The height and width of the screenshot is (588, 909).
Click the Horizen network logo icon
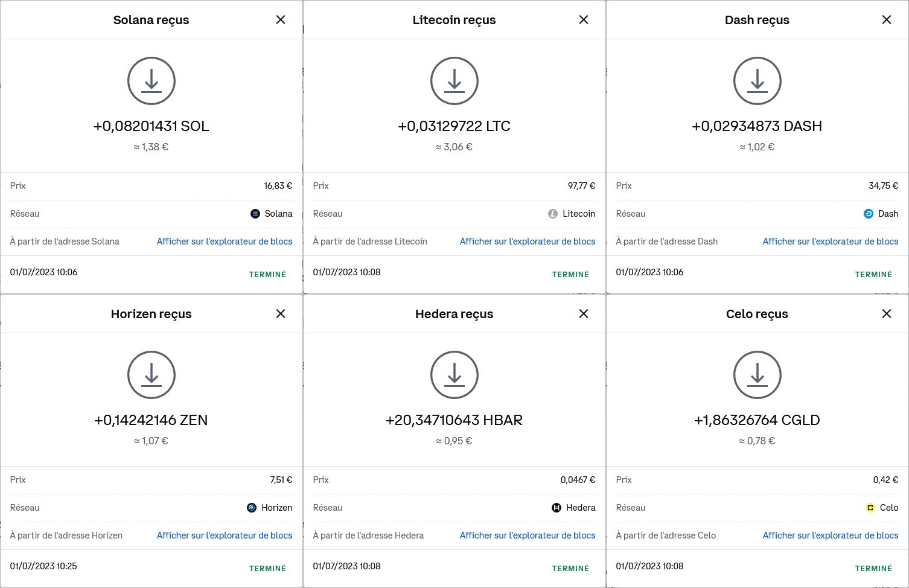pyautogui.click(x=252, y=508)
